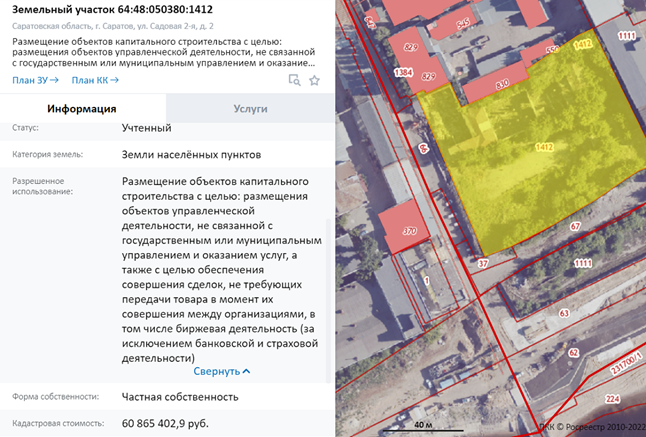The height and width of the screenshot is (437, 646).
Task: Click parcel label 63 on map
Action: point(563,313)
